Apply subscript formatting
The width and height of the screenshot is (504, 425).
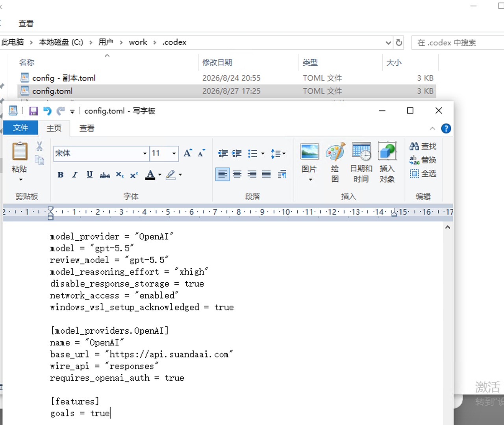(120, 175)
